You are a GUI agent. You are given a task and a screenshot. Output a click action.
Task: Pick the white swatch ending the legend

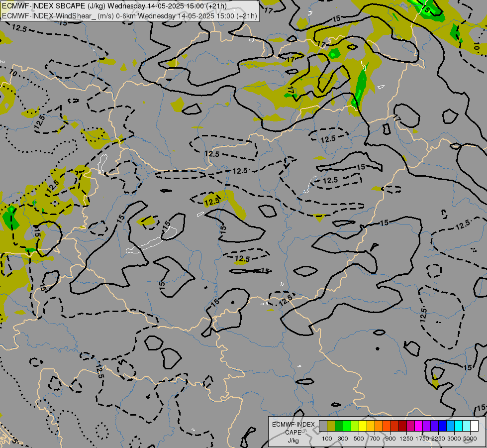click(474, 426)
